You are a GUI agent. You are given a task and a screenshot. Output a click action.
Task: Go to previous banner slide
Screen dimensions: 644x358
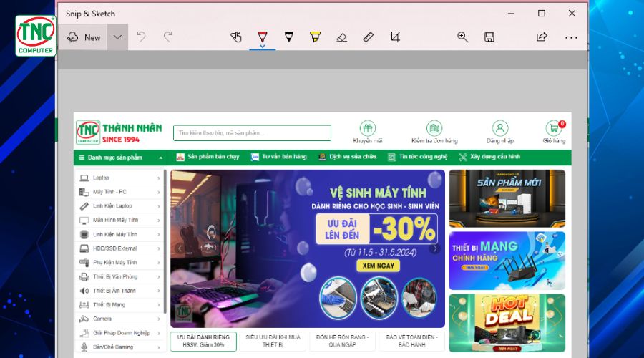[180, 248]
